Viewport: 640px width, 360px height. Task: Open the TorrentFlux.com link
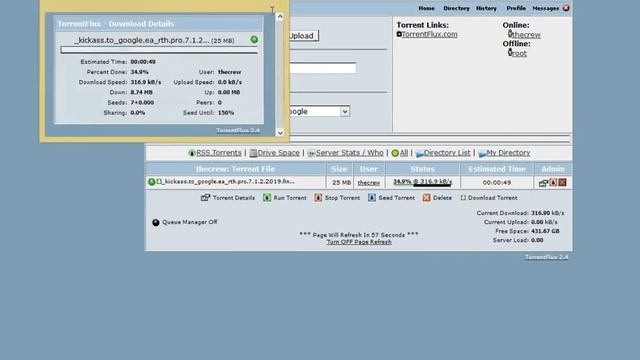(429, 34)
